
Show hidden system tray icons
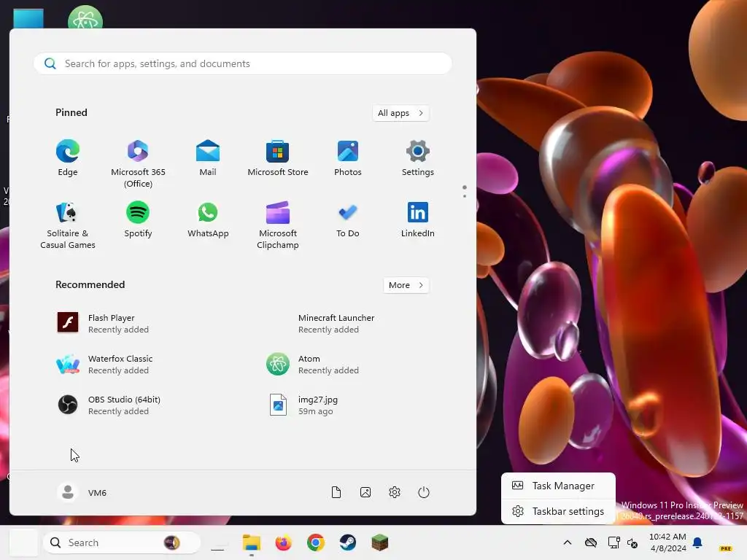(x=568, y=542)
